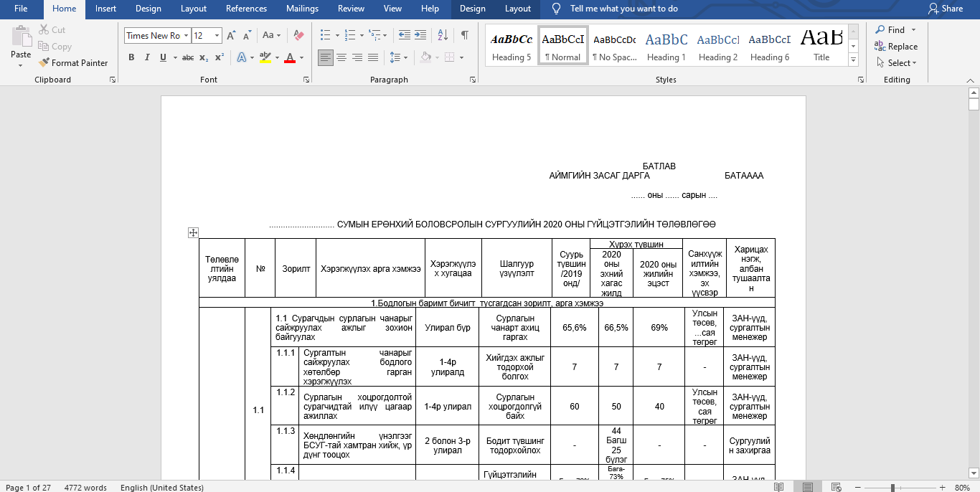
Task: Expand the font size dropdown
Action: tap(217, 36)
